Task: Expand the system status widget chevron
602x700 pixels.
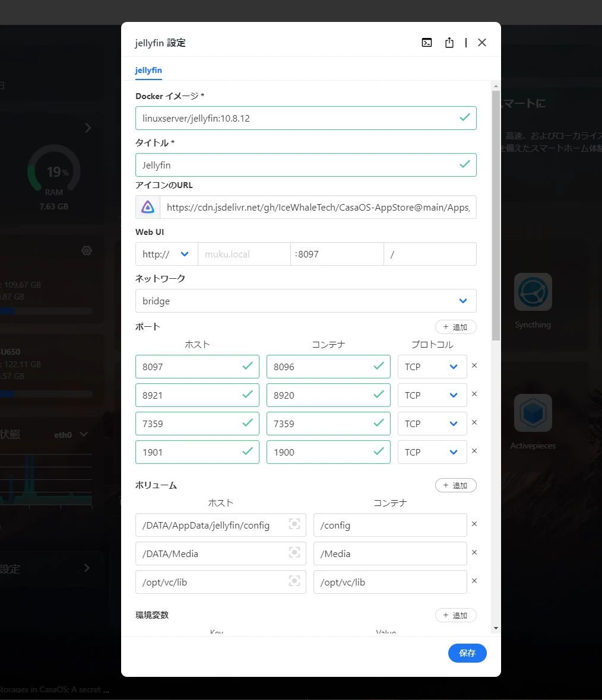Action: tap(88, 128)
